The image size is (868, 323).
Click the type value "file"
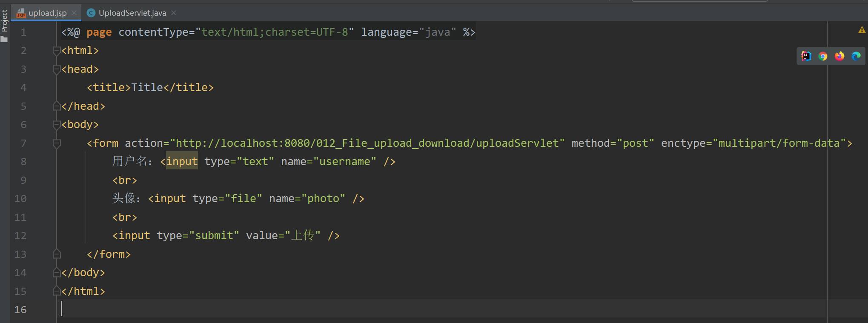click(243, 199)
